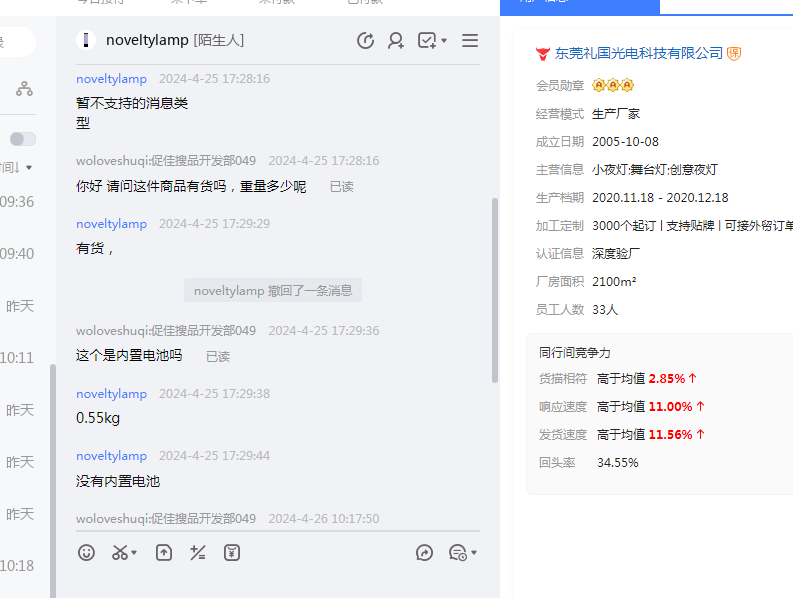Open the conversation timestamped 10:11

[x=17, y=358]
